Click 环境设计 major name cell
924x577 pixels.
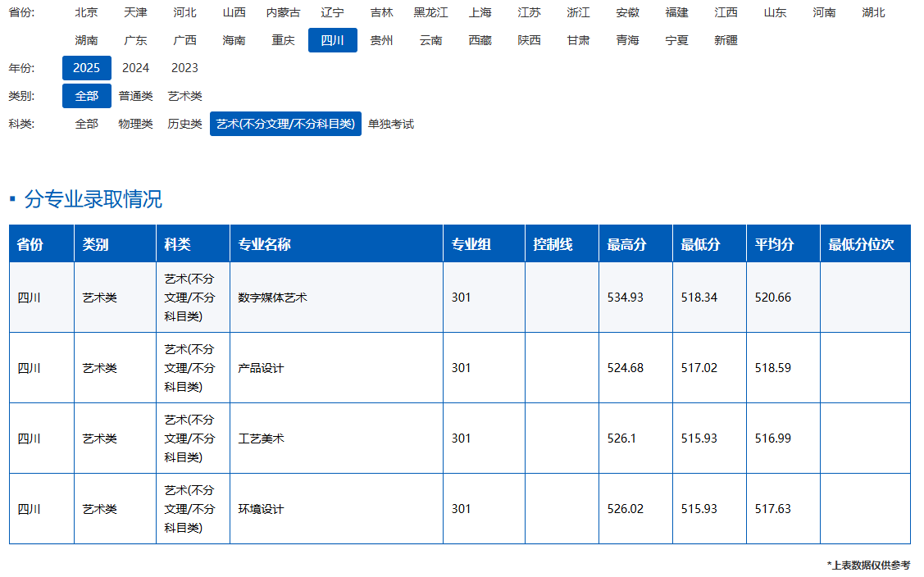click(x=336, y=509)
